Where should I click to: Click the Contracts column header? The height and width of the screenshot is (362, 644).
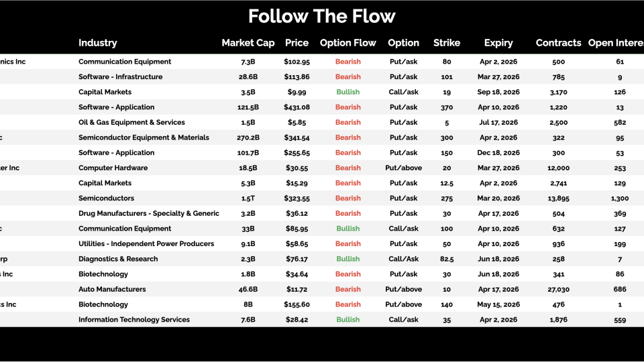coord(558,43)
